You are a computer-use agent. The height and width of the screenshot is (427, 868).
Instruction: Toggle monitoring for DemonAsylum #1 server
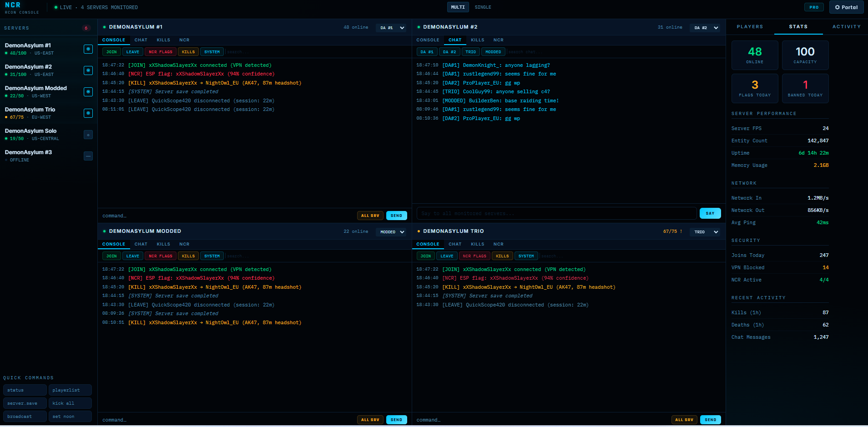point(88,49)
